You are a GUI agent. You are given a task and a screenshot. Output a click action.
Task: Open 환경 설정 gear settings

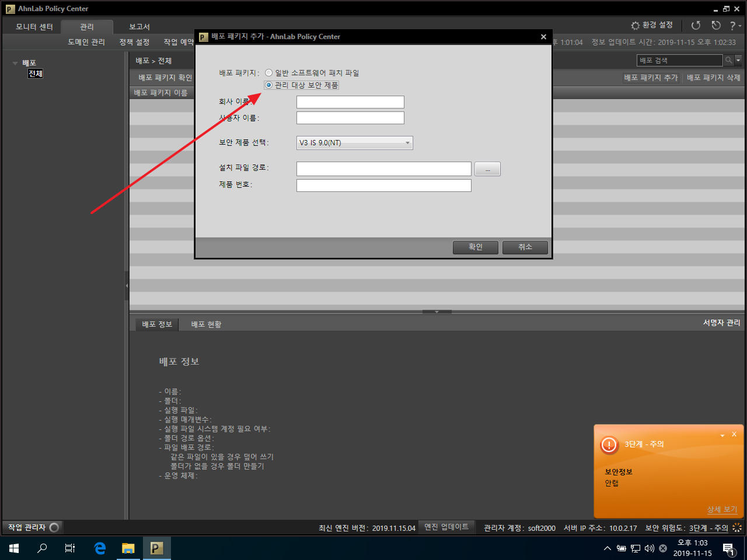tap(652, 25)
